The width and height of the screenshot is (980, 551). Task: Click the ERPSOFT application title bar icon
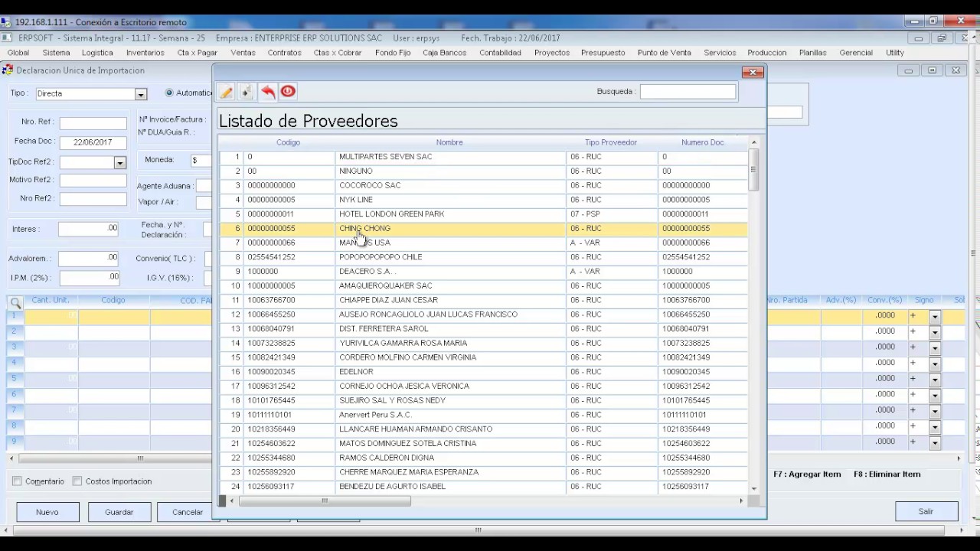click(x=7, y=37)
